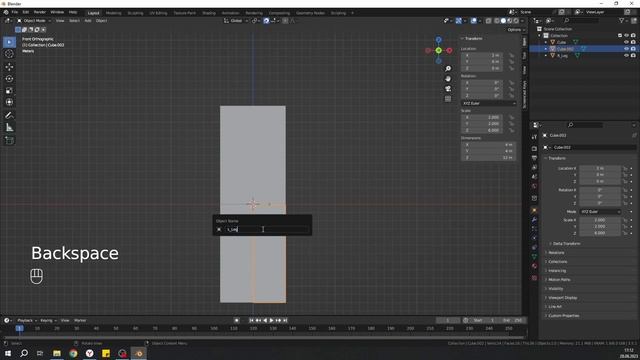Click the timeline Marker menu
The height and width of the screenshot is (360, 640).
(80, 320)
